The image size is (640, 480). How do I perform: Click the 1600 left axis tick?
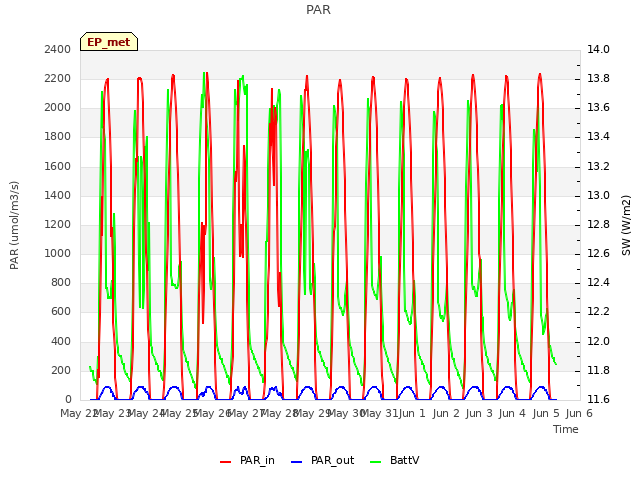[58, 167]
